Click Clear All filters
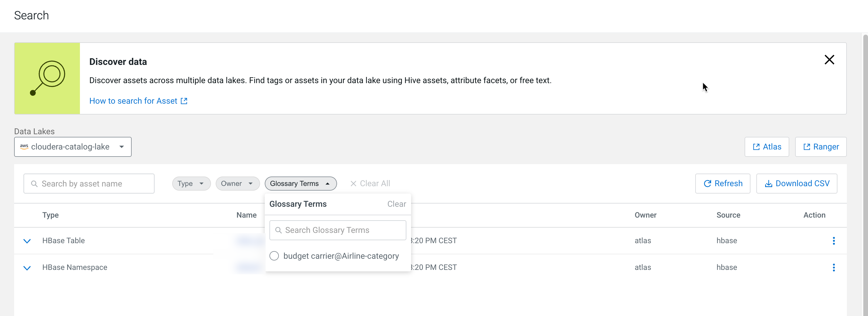Screen dimensions: 868x316 [370, 184]
